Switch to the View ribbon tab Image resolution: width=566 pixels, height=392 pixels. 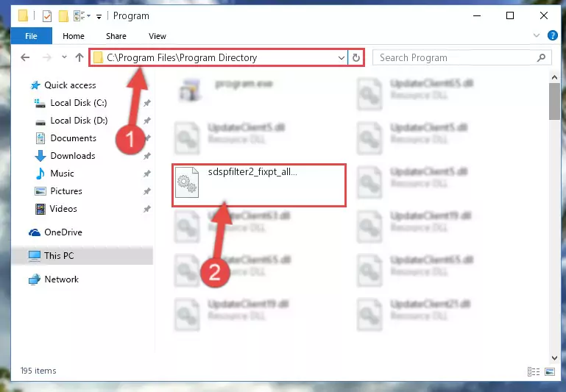158,36
